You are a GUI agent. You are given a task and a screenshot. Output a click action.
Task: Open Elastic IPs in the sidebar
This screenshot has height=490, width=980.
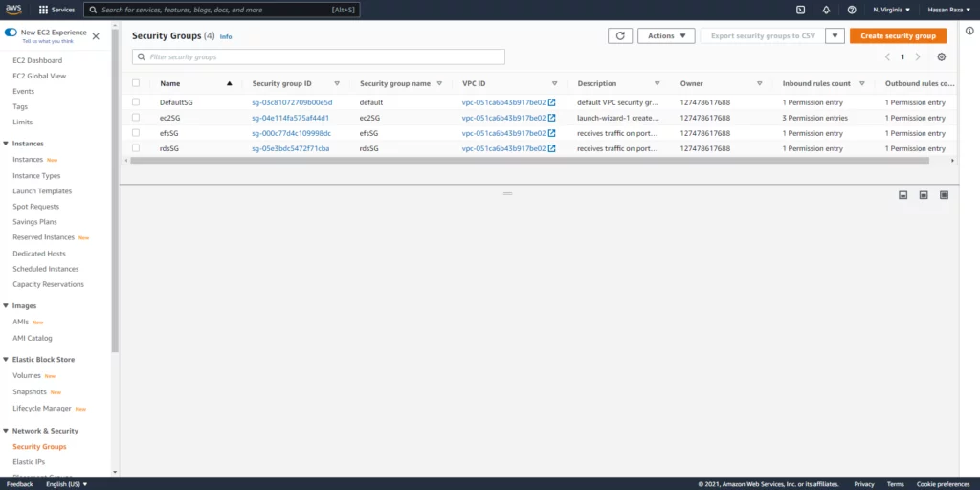pos(29,462)
